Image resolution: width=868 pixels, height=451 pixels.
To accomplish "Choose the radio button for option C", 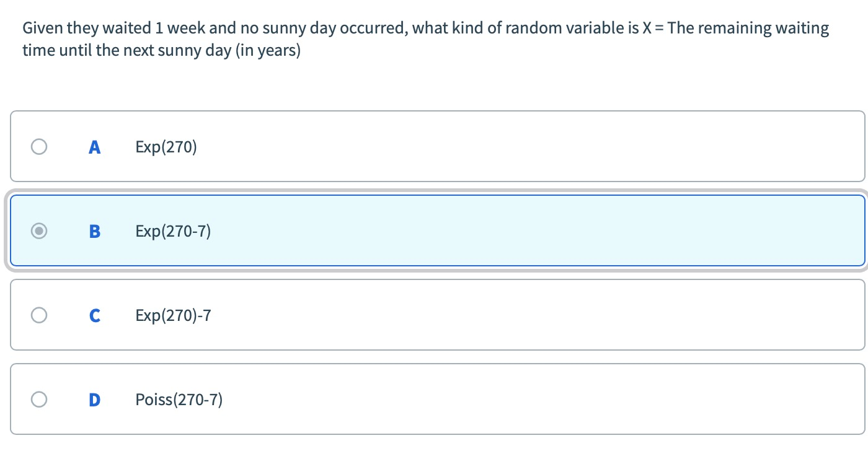I will 39,315.
